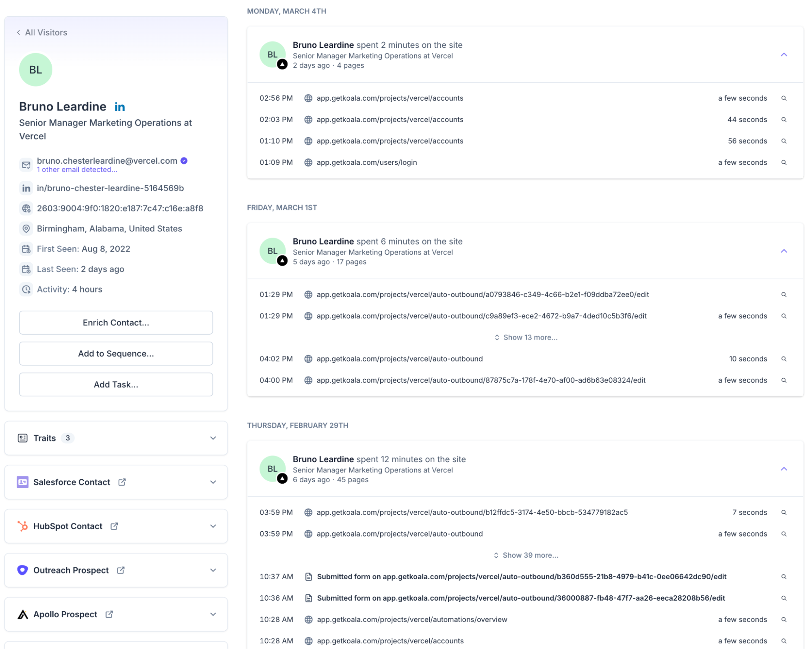Click the verified badge next to email address
812x649 pixels.
pyautogui.click(x=184, y=161)
